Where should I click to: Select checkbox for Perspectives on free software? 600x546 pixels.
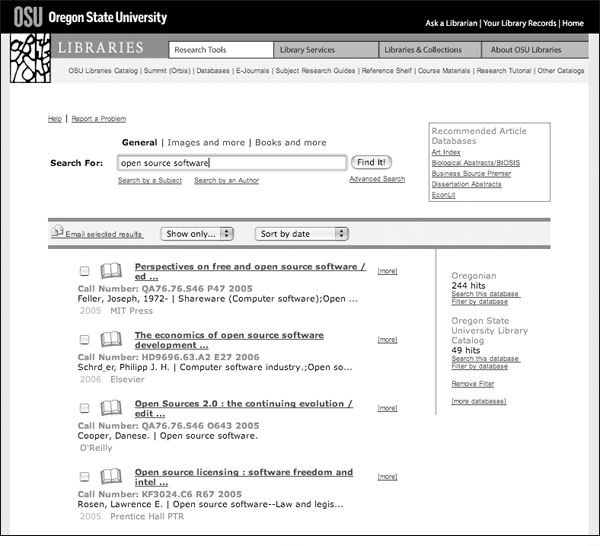coord(85,271)
